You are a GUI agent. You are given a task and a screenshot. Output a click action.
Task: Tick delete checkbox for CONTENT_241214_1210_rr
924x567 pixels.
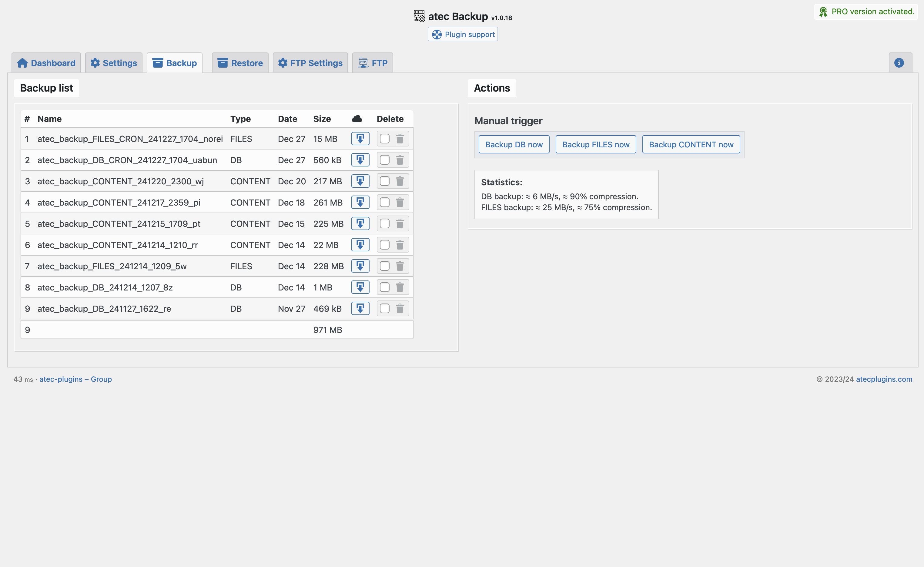(x=384, y=245)
